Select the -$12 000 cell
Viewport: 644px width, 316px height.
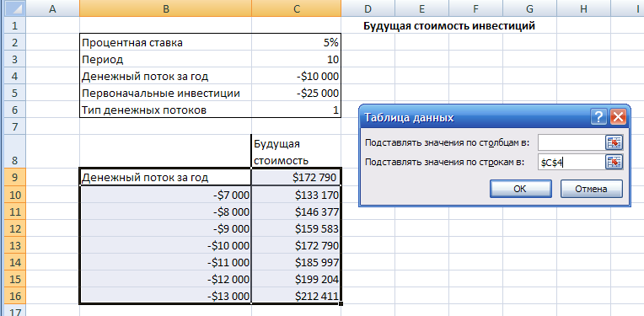[x=165, y=279]
